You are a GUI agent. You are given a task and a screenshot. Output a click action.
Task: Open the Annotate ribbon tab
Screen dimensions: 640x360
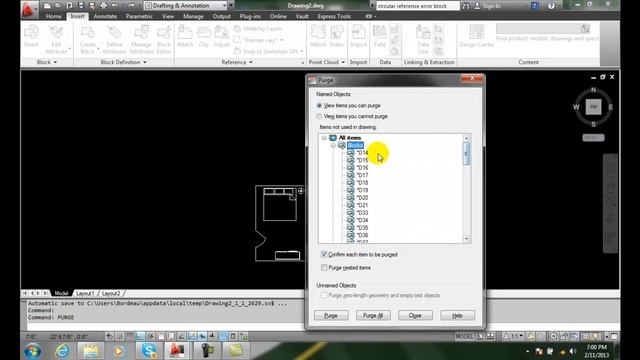[x=105, y=16]
